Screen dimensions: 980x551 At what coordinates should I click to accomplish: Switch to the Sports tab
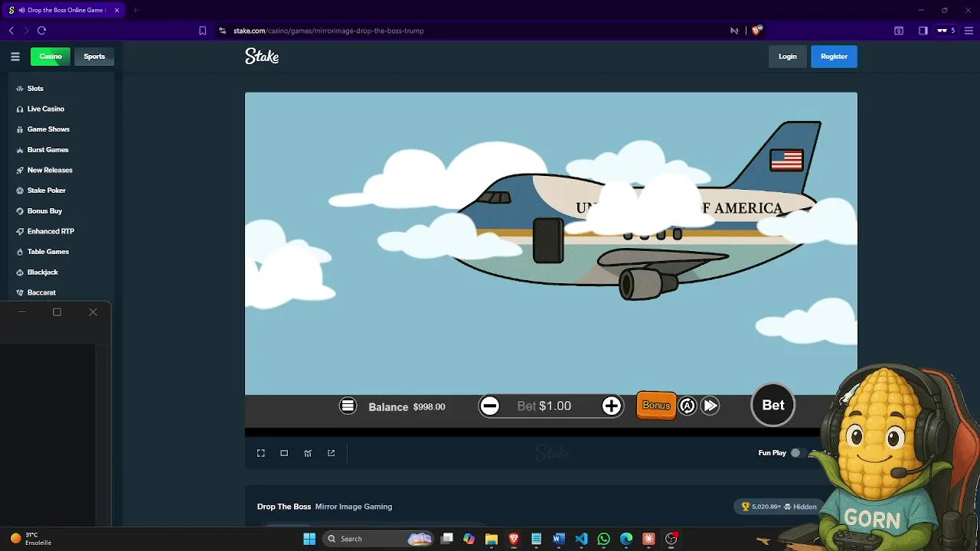pos(94,57)
